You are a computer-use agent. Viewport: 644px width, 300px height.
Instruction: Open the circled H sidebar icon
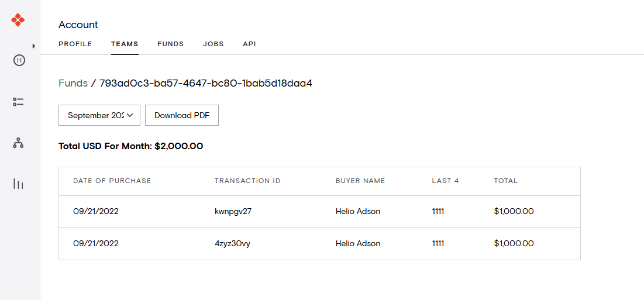click(19, 61)
